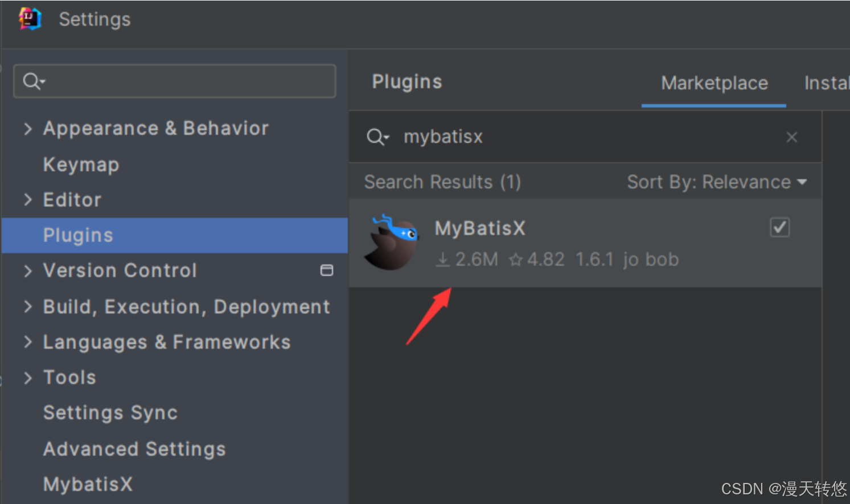Viewport: 850px width, 504px height.
Task: Click the MyBatisX bird plugin logo
Action: 392,242
